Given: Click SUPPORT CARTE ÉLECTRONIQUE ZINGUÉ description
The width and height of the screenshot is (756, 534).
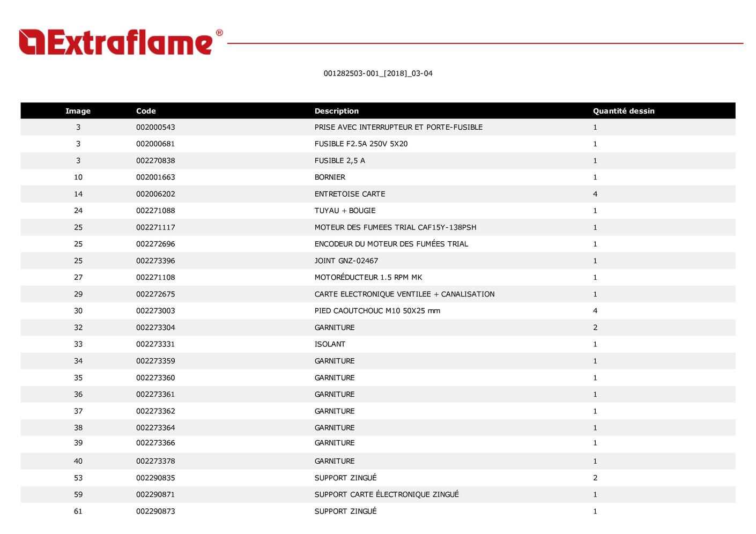Looking at the screenshot, I should [386, 494].
